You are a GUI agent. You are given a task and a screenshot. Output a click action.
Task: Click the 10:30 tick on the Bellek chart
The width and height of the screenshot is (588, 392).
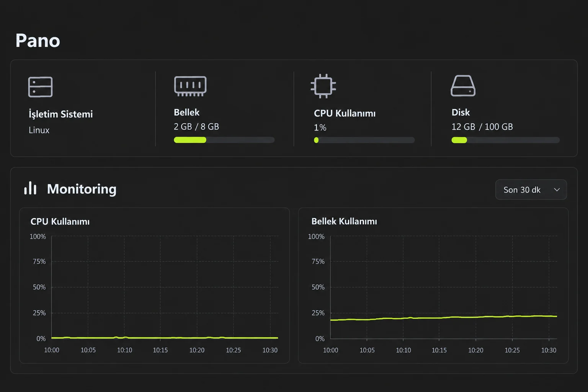tap(549, 350)
